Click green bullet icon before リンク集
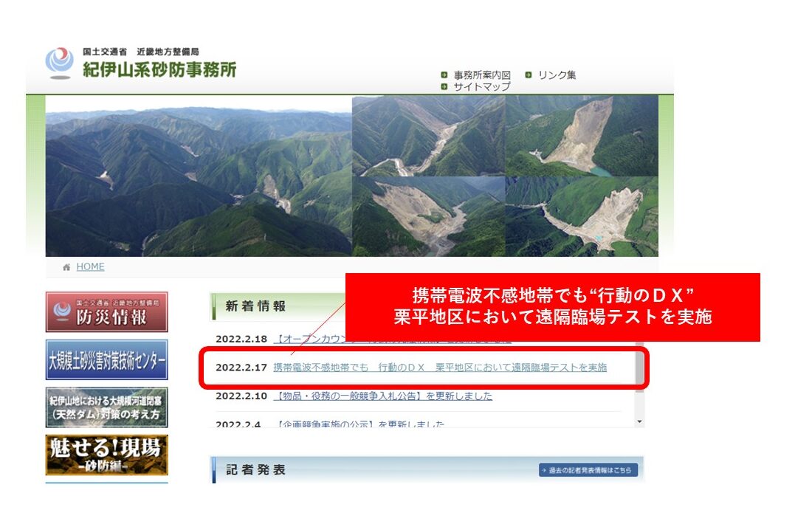The width and height of the screenshot is (812, 510). 529,75
